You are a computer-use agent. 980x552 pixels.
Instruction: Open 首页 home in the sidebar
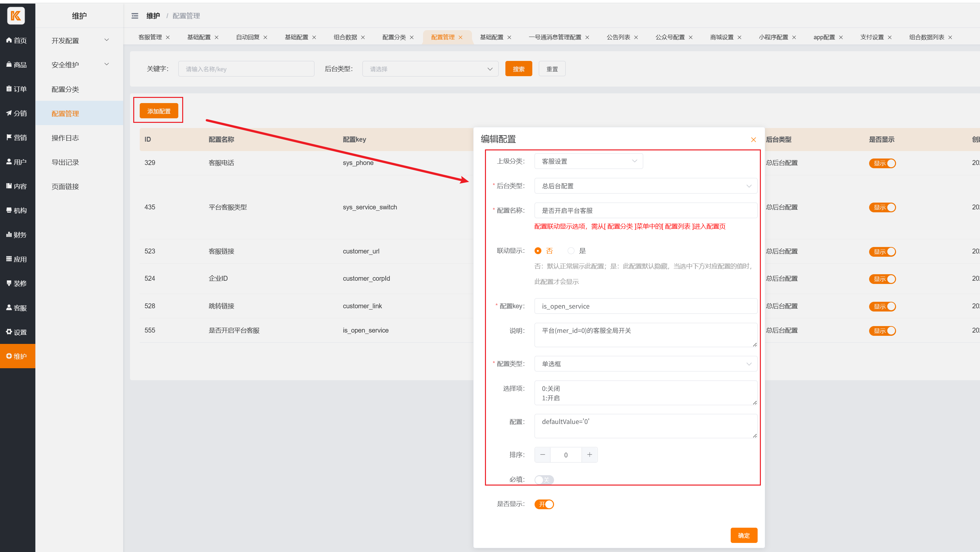[x=17, y=40]
